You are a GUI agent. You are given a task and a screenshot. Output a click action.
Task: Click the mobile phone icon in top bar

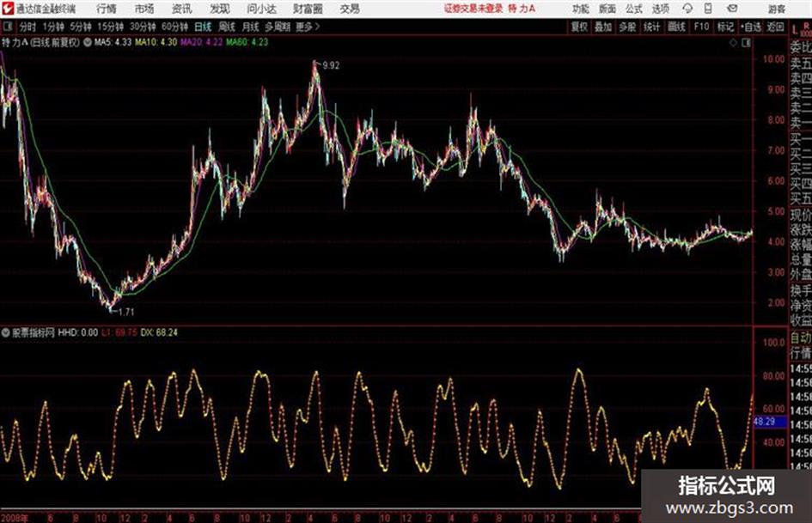click(708, 9)
